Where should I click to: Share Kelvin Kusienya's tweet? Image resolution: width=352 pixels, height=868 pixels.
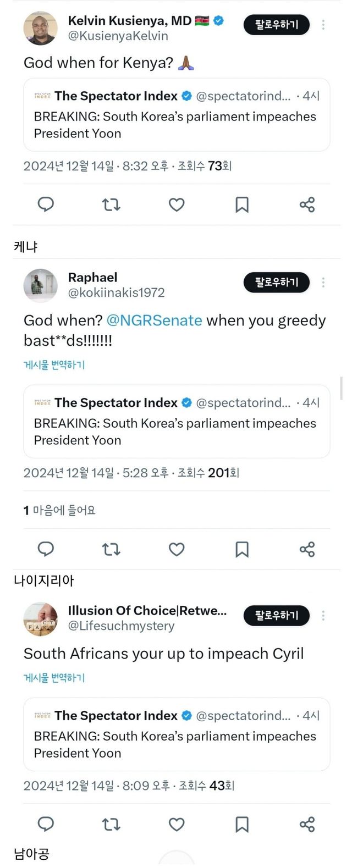[307, 204]
